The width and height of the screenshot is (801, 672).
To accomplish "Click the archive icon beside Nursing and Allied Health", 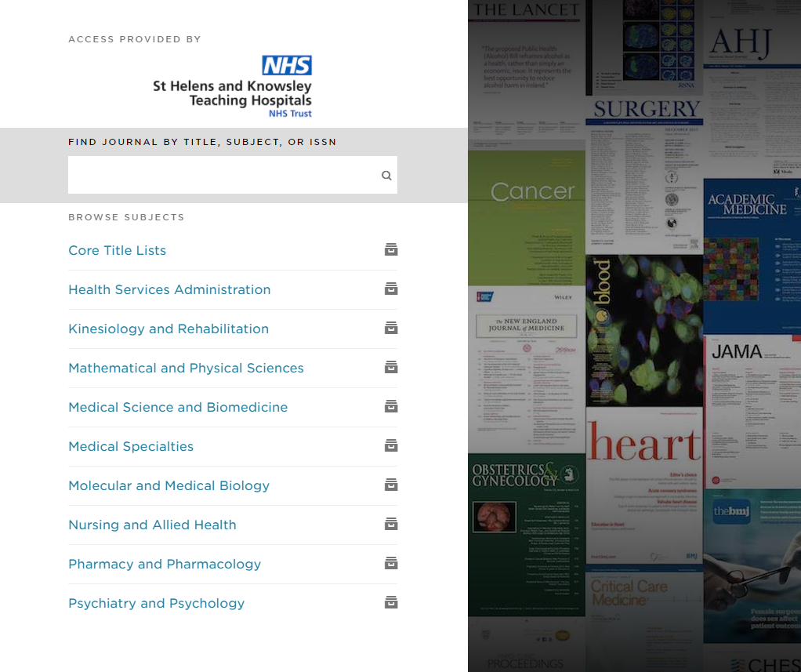I will click(391, 524).
